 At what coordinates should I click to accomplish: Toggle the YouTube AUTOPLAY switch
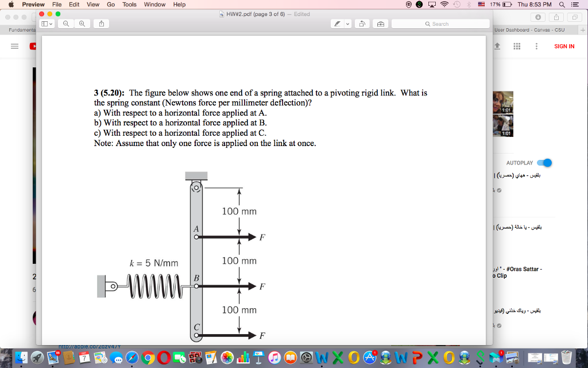coord(544,163)
